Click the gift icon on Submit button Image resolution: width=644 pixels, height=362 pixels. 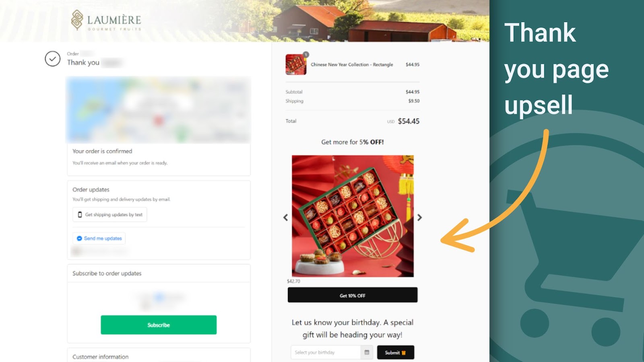click(x=404, y=353)
